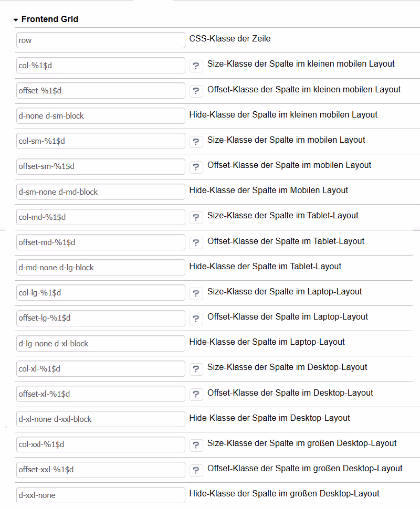Select the d-xl-none d-xxl-block field
This screenshot has height=509, width=420.
coord(101,419)
